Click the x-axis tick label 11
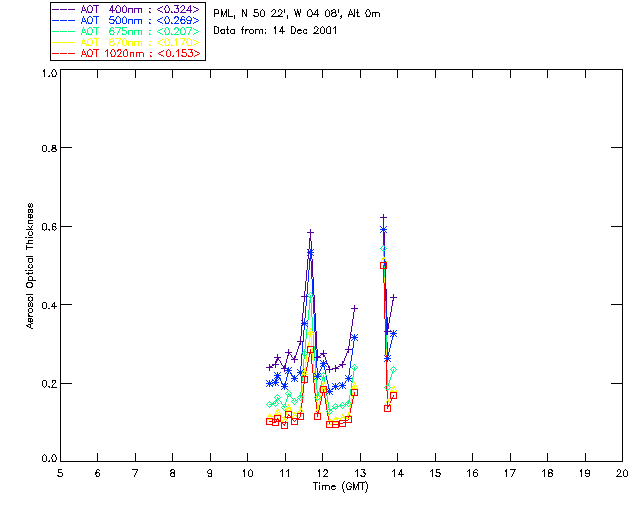 tap(285, 473)
